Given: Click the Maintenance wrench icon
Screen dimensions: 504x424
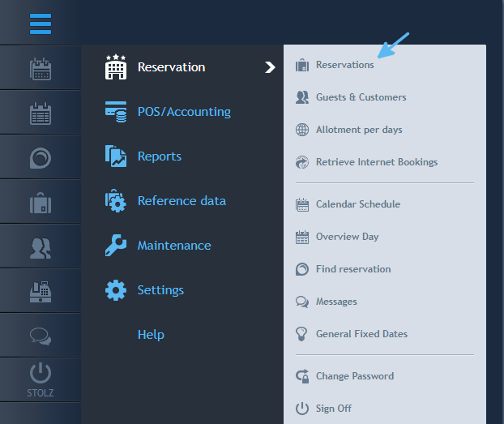Looking at the screenshot, I should point(116,245).
